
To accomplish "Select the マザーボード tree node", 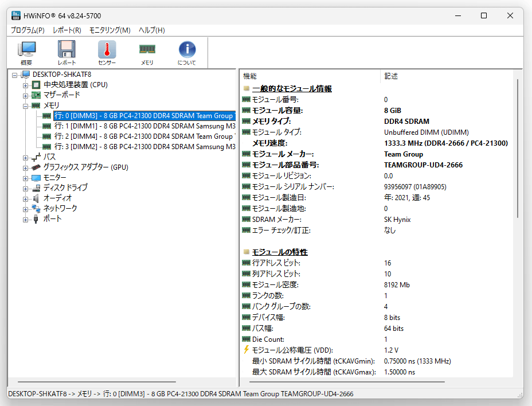I will click(x=62, y=95).
